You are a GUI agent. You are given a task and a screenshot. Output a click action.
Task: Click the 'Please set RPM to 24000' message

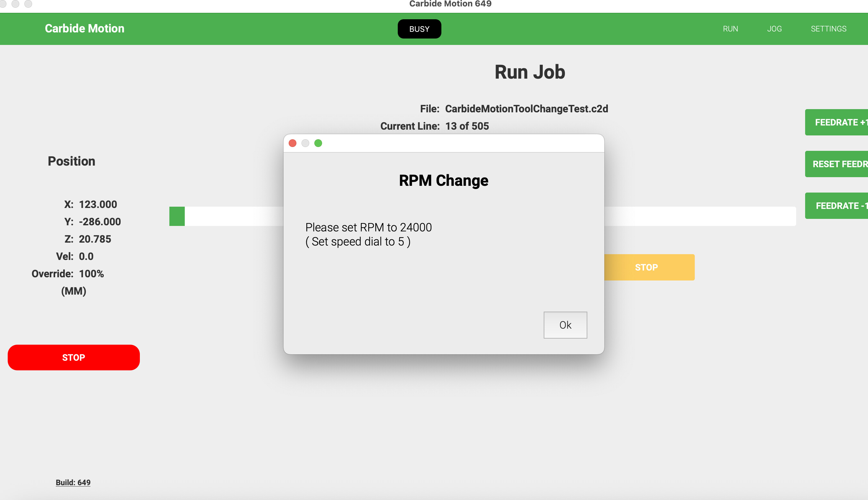[368, 227]
